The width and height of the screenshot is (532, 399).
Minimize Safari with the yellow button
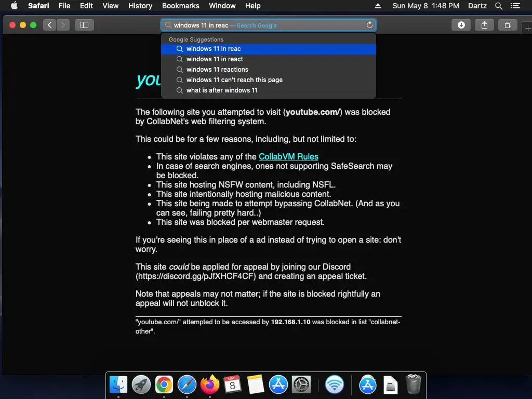pos(23,25)
